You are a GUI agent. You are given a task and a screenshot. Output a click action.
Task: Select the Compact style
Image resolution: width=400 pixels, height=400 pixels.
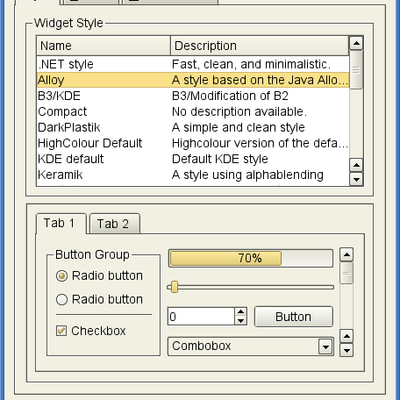(x=193, y=112)
